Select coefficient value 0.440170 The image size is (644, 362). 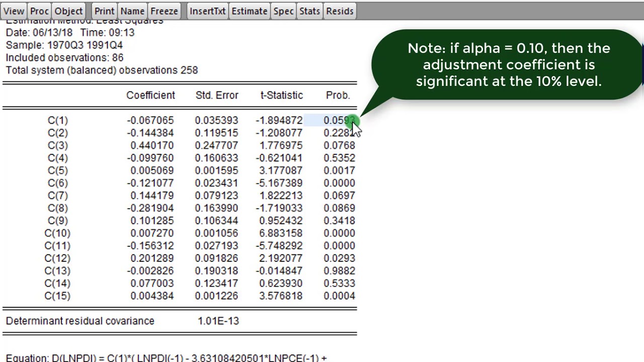pyautogui.click(x=152, y=146)
